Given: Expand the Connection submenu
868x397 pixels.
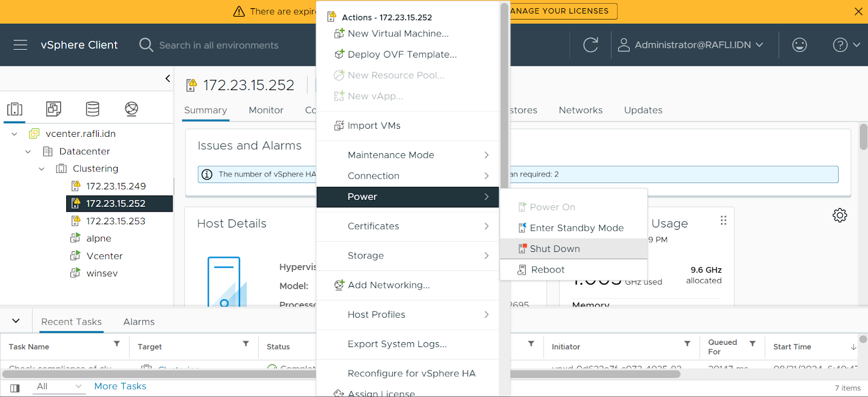Looking at the screenshot, I should (x=407, y=176).
